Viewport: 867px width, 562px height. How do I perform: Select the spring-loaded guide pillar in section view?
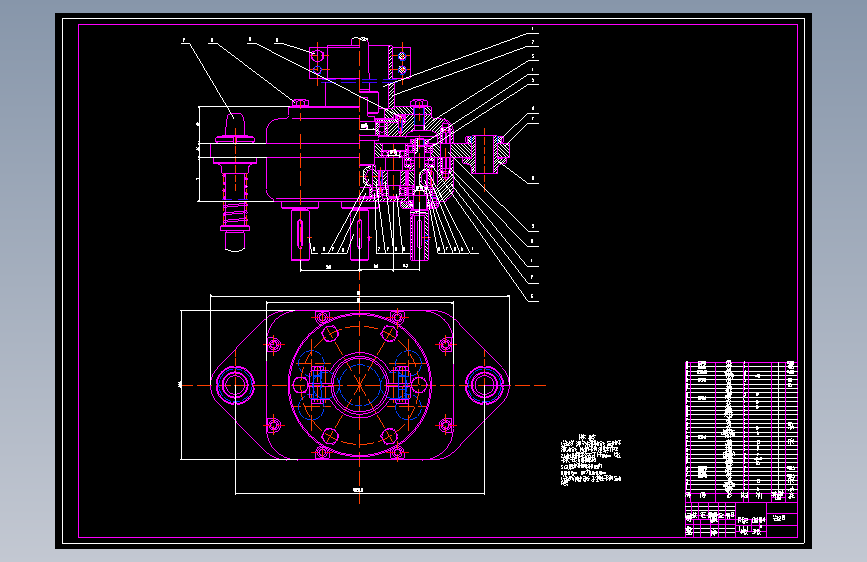(236, 181)
